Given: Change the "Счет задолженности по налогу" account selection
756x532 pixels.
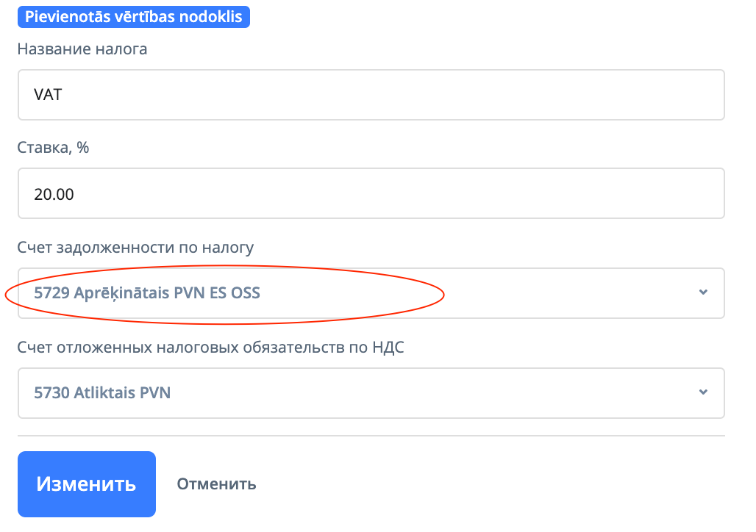Looking at the screenshot, I should (x=371, y=293).
